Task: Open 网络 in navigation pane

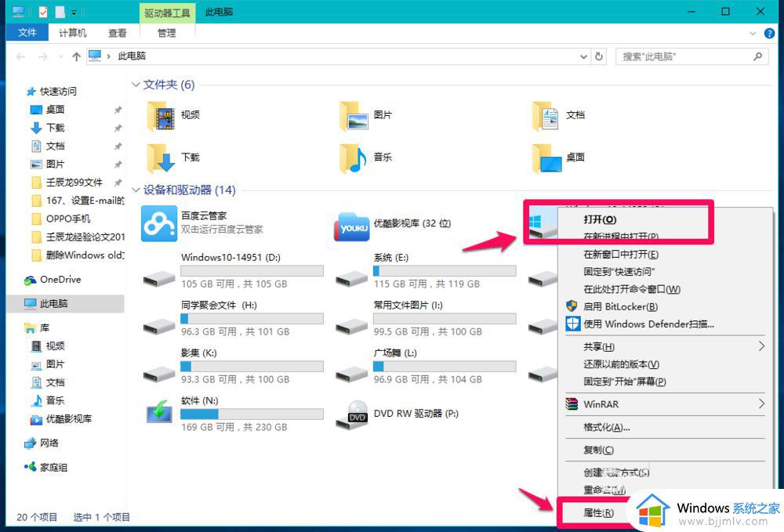Action: (x=49, y=443)
